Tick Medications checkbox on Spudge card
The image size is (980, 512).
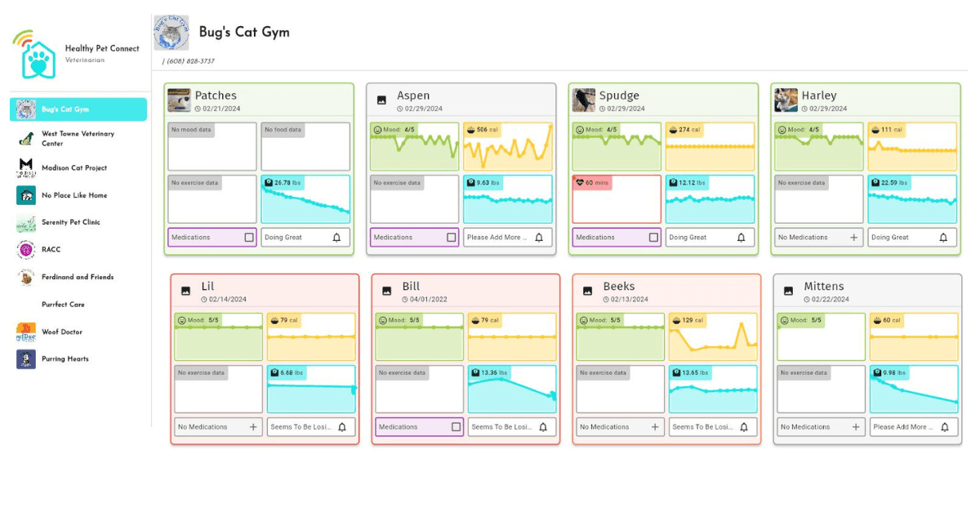click(x=653, y=238)
